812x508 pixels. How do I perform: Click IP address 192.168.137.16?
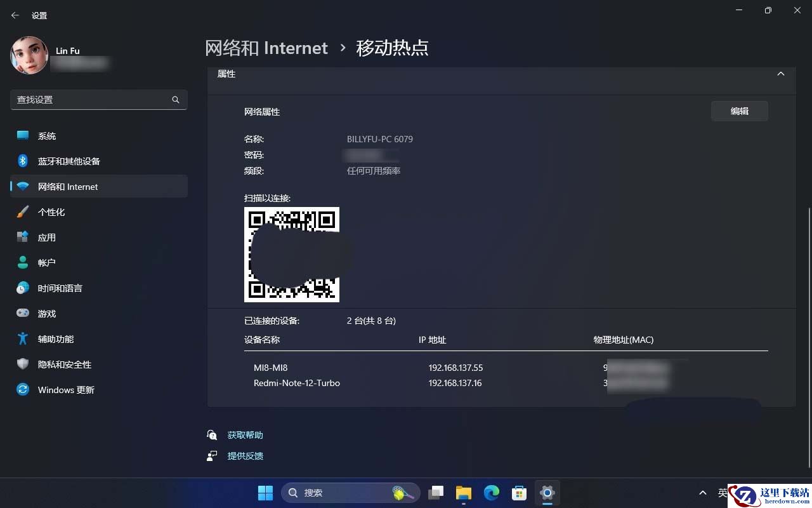(455, 383)
